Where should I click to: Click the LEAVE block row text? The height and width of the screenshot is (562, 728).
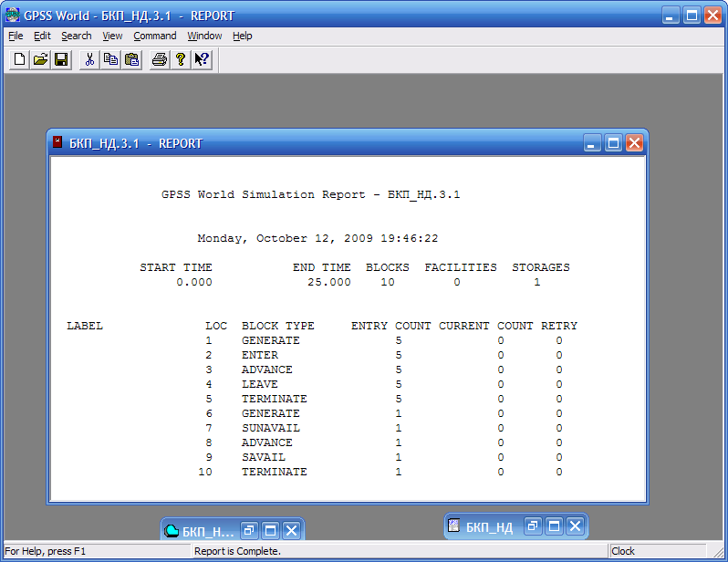[x=260, y=384]
